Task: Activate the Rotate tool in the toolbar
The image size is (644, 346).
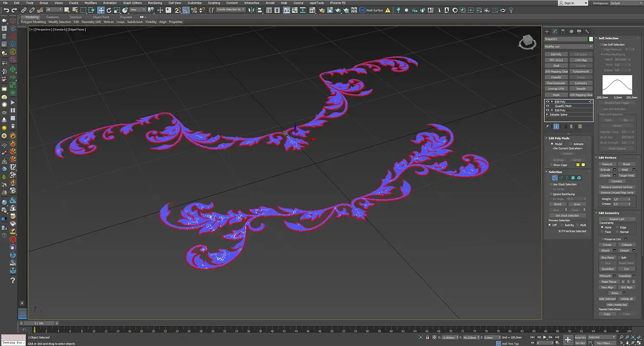Action: (x=109, y=10)
